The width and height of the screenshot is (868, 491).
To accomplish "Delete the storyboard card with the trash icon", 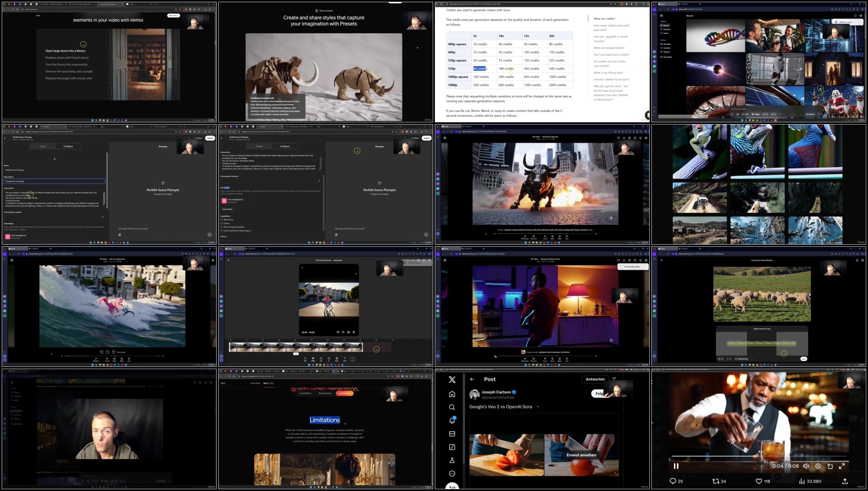I will point(354,332).
